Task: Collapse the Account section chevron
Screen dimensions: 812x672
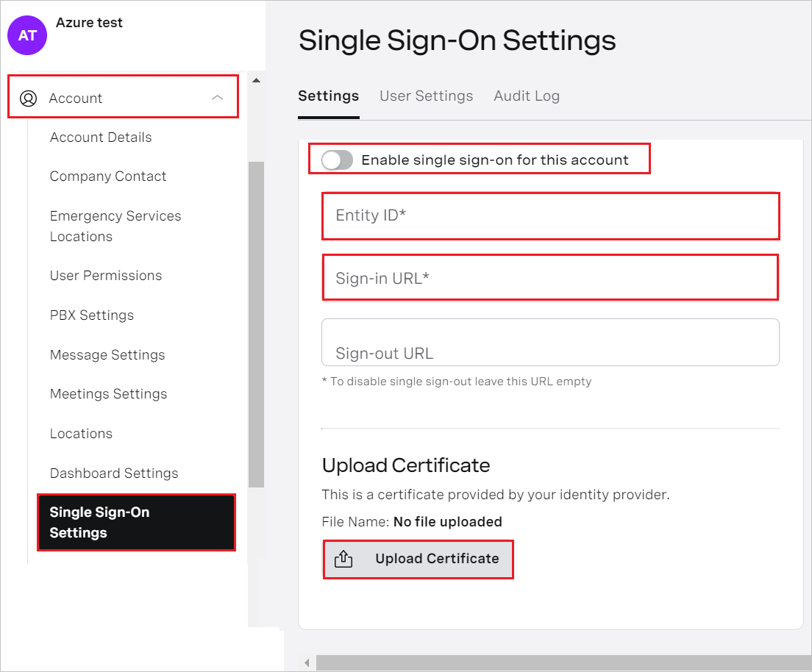Action: click(217, 96)
